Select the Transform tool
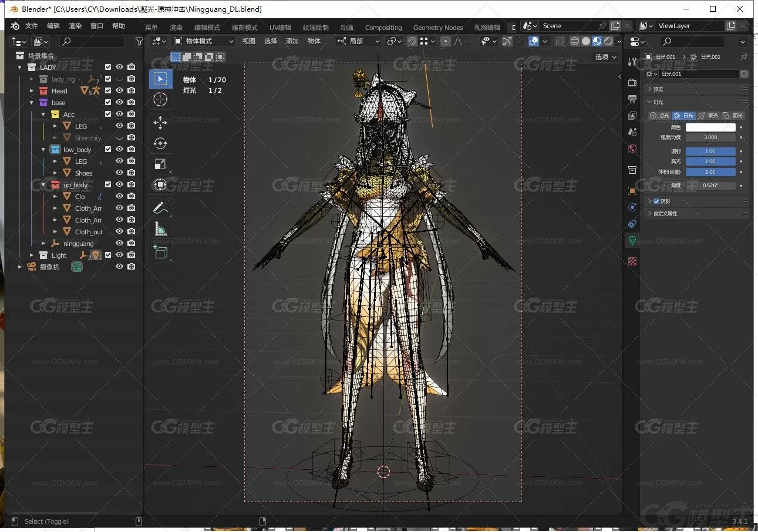The height and width of the screenshot is (532, 758). click(x=160, y=185)
